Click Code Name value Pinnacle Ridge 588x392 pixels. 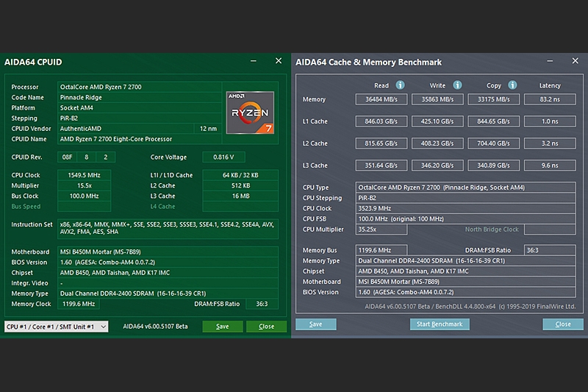[140, 97]
